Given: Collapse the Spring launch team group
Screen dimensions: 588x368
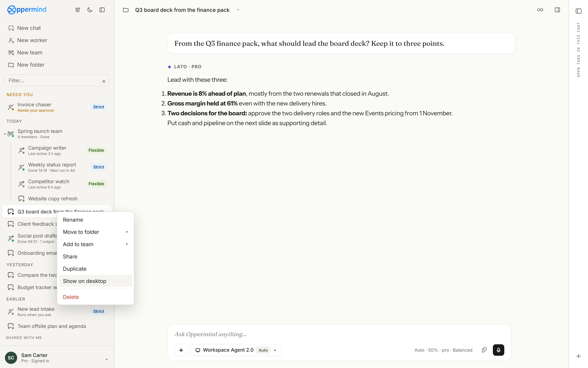Looking at the screenshot, I should [x=5, y=134].
